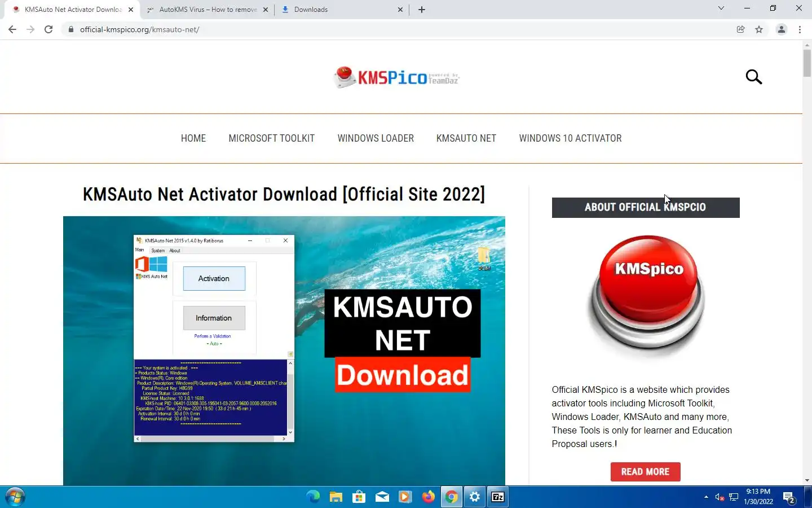Close the AutoKMS Virus tab
Viewport: 812px width, 508px height.
266,10
